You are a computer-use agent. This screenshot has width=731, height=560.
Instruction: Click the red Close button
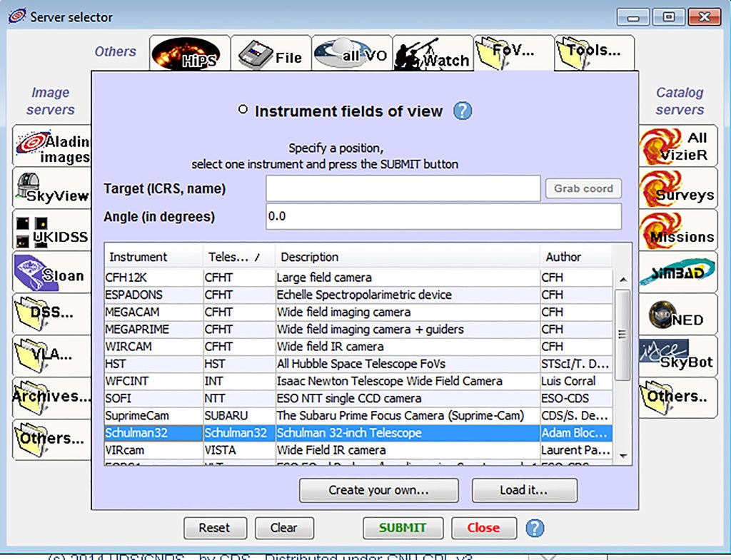(x=484, y=528)
